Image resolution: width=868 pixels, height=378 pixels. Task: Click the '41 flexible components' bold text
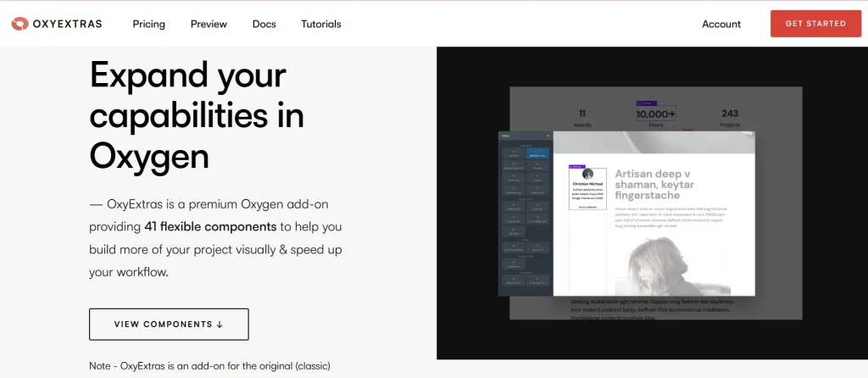(210, 227)
